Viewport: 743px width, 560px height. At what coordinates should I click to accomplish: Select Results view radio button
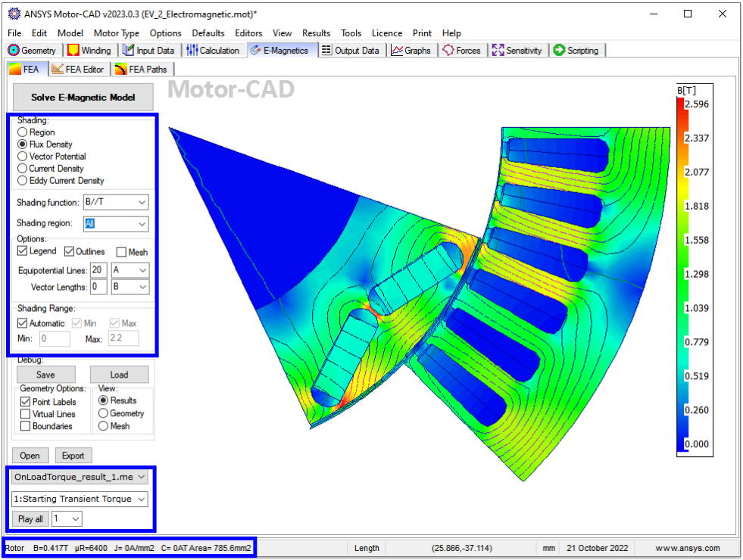coord(103,400)
